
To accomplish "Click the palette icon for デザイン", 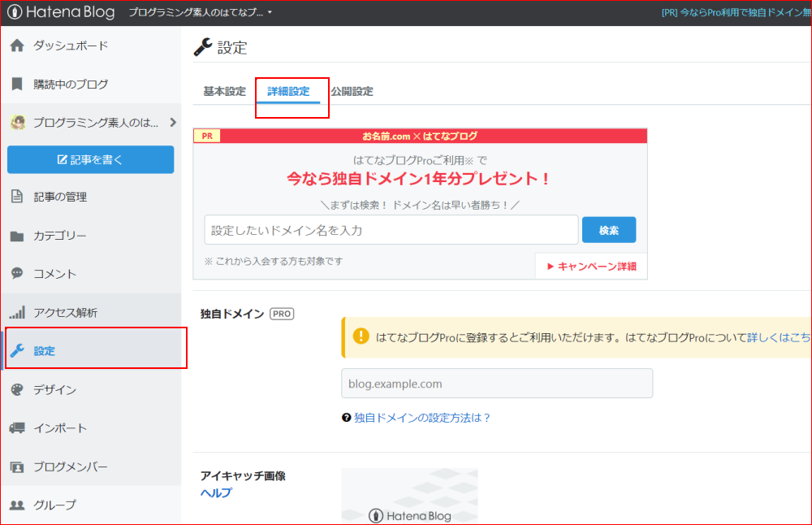I will [17, 390].
